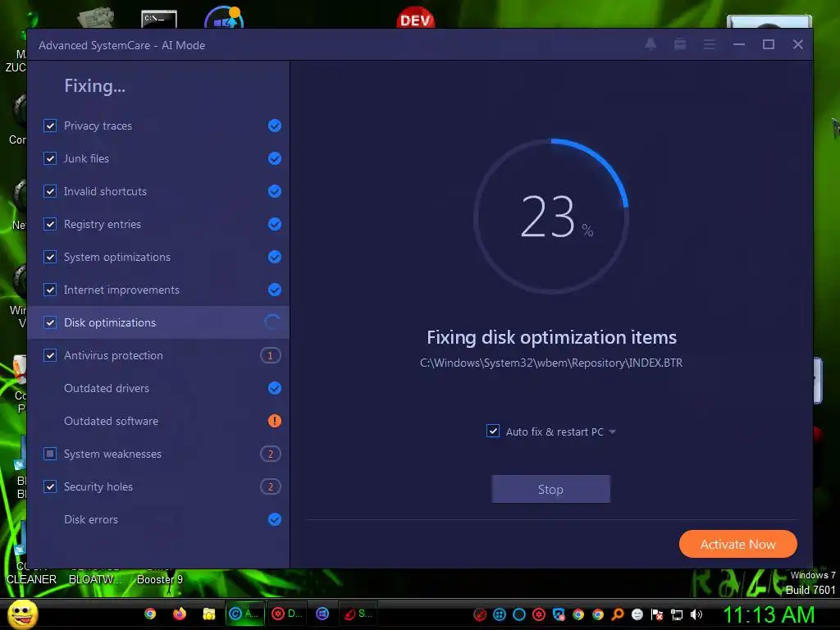Click the blue checkmark beside Privacy traces
Viewport: 840px width, 630px height.
pyautogui.click(x=274, y=126)
